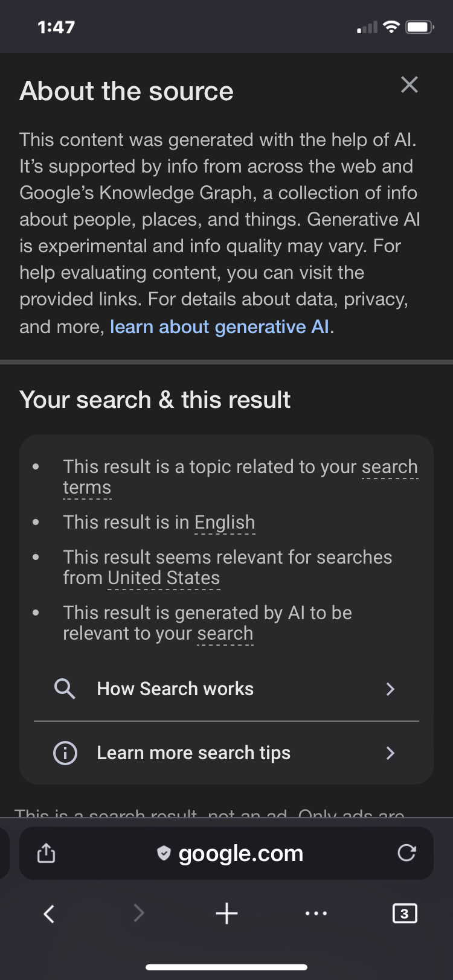
Task: Tap the underlined "United States" term
Action: click(x=164, y=578)
